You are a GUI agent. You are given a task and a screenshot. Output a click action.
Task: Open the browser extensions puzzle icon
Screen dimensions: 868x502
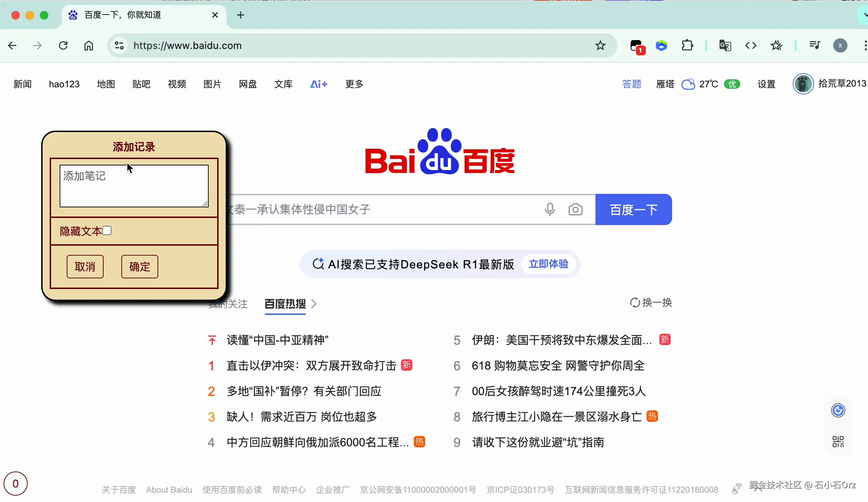687,45
